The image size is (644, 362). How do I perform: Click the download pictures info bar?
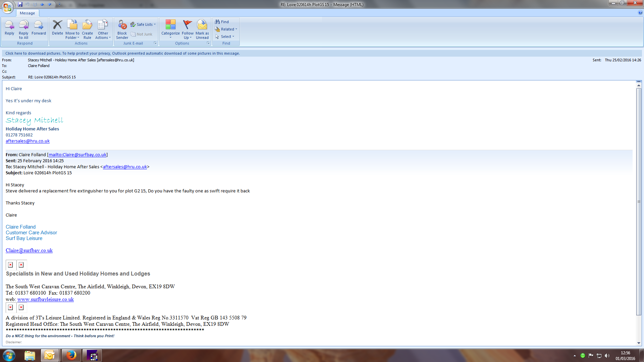click(122, 53)
